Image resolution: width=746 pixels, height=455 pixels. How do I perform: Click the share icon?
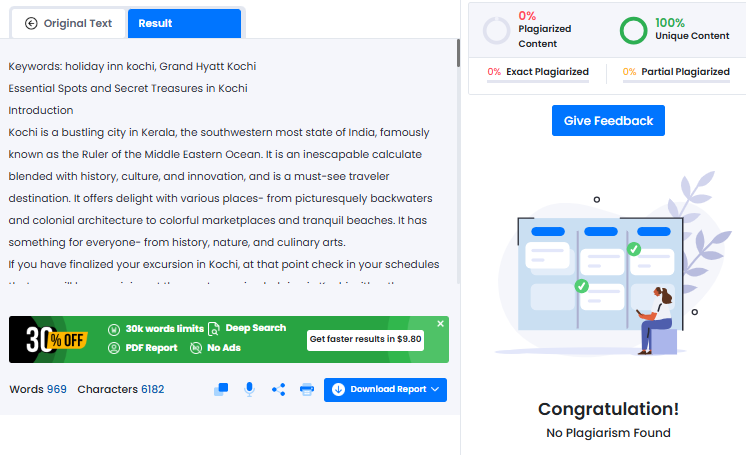tap(278, 389)
